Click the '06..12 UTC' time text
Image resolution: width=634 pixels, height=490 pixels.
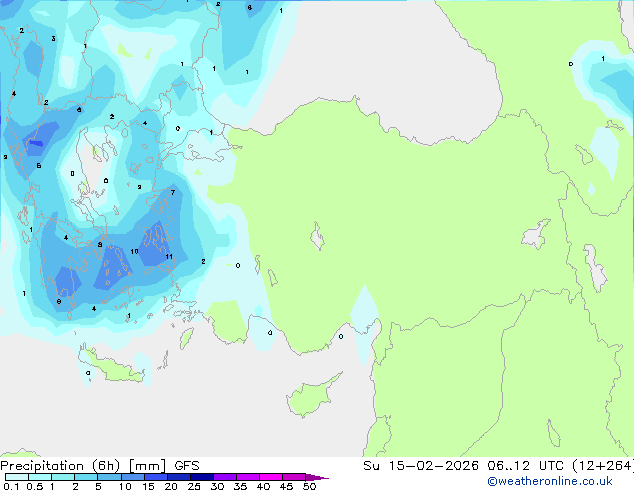coord(525,466)
